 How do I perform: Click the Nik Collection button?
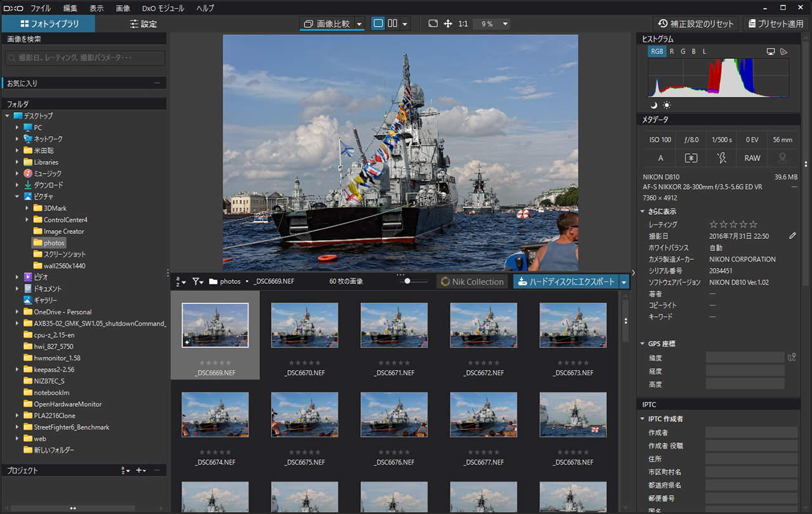[472, 282]
